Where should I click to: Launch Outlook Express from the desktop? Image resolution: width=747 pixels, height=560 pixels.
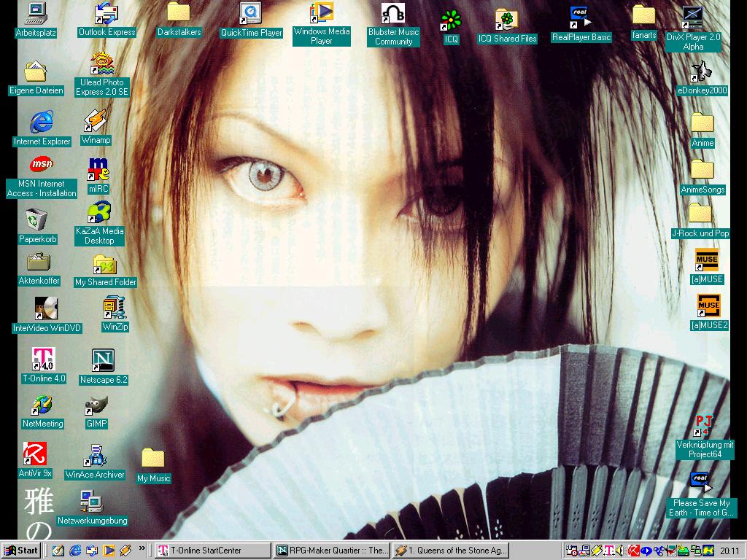(x=107, y=20)
